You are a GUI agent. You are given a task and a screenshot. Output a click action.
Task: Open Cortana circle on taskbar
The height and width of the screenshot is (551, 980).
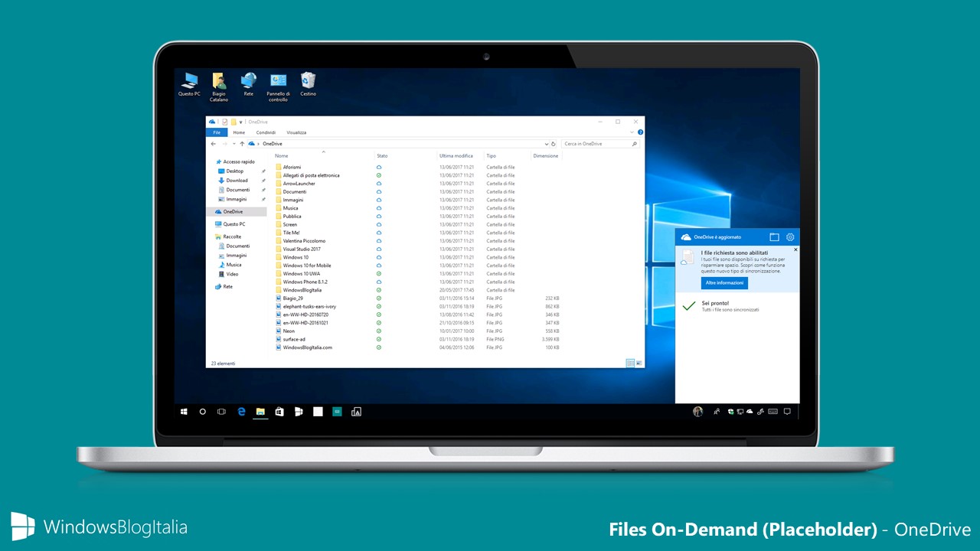click(x=203, y=412)
